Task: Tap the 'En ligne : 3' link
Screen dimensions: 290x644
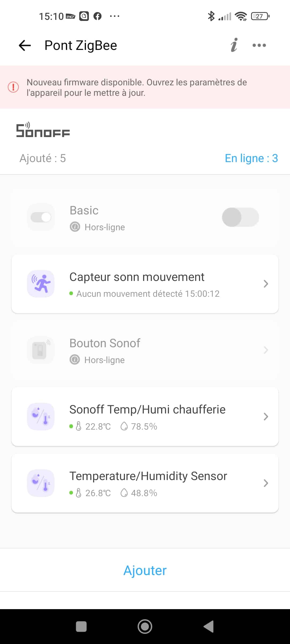Action: click(x=251, y=158)
